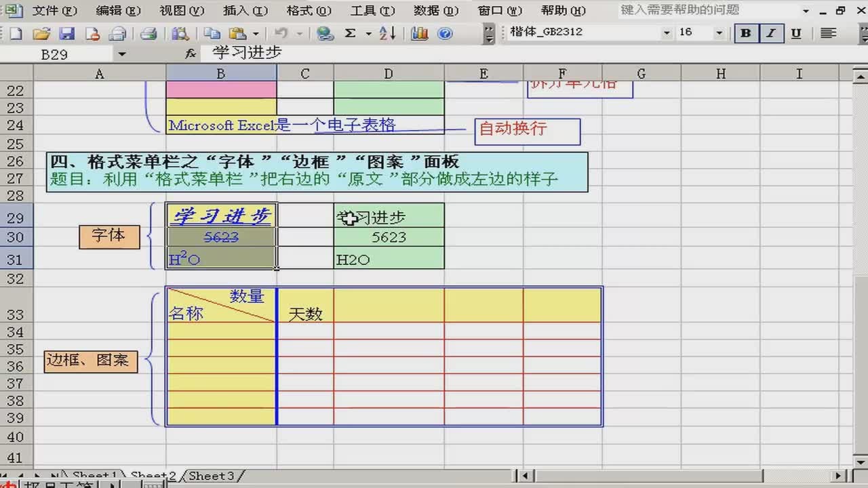
Task: Open Chart Wizard icon
Action: [x=419, y=33]
